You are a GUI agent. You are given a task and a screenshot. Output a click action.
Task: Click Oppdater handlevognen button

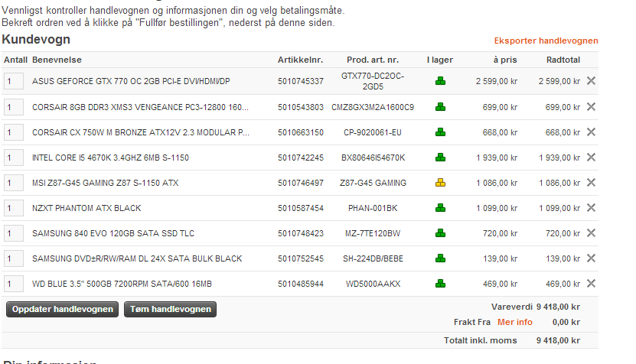[63, 309]
